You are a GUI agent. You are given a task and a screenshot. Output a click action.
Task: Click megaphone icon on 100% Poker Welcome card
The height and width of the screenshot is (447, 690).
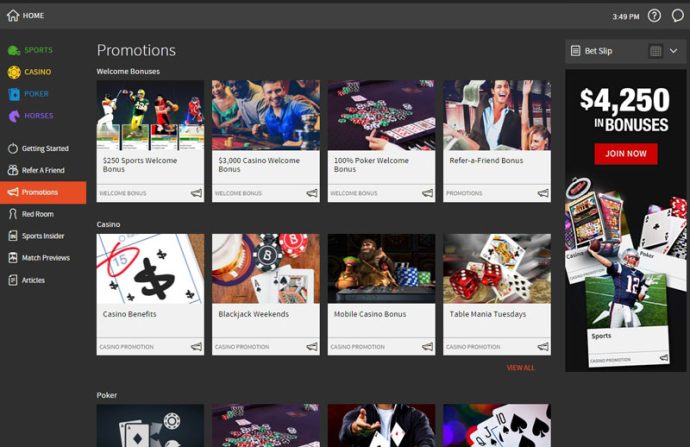[x=428, y=193]
